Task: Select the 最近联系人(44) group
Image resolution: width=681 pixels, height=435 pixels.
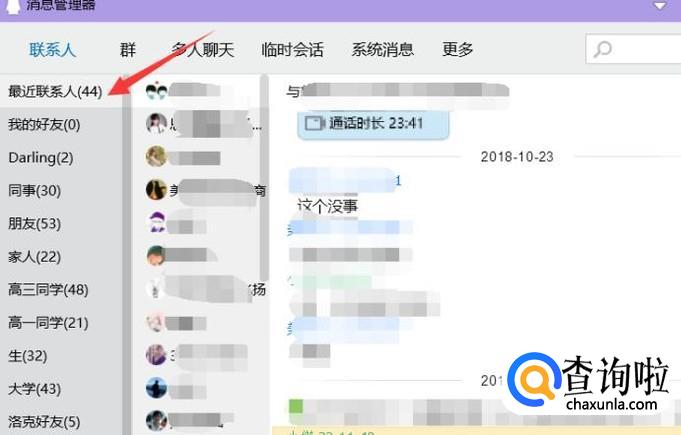Action: click(x=55, y=91)
